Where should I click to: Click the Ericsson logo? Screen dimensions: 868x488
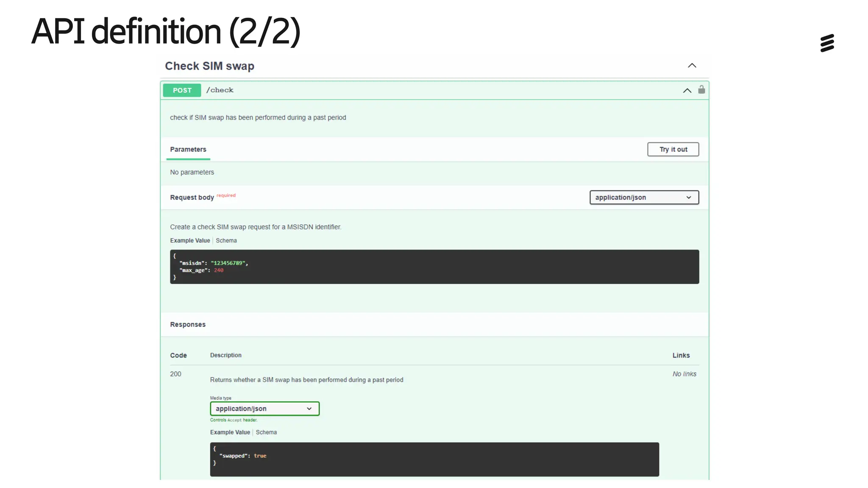(827, 43)
